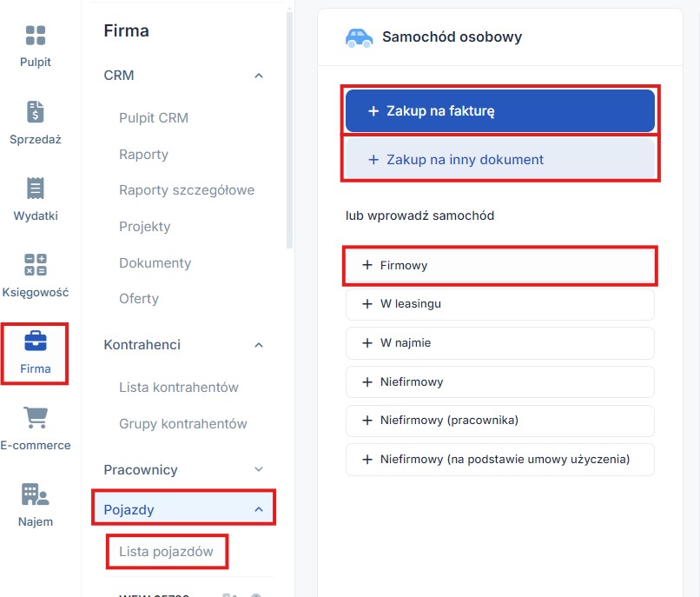This screenshot has width=700, height=597.
Task: Collapse the Pojazdy section
Action: click(258, 509)
